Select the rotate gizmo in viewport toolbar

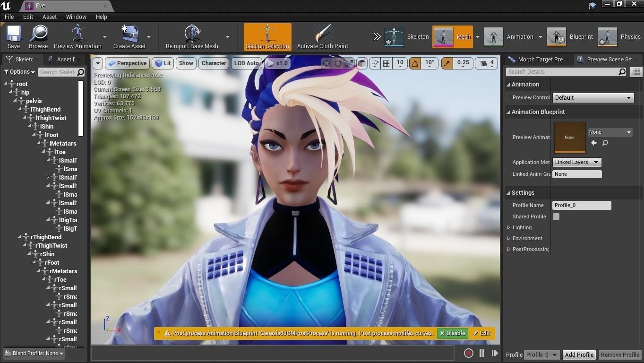click(x=338, y=63)
